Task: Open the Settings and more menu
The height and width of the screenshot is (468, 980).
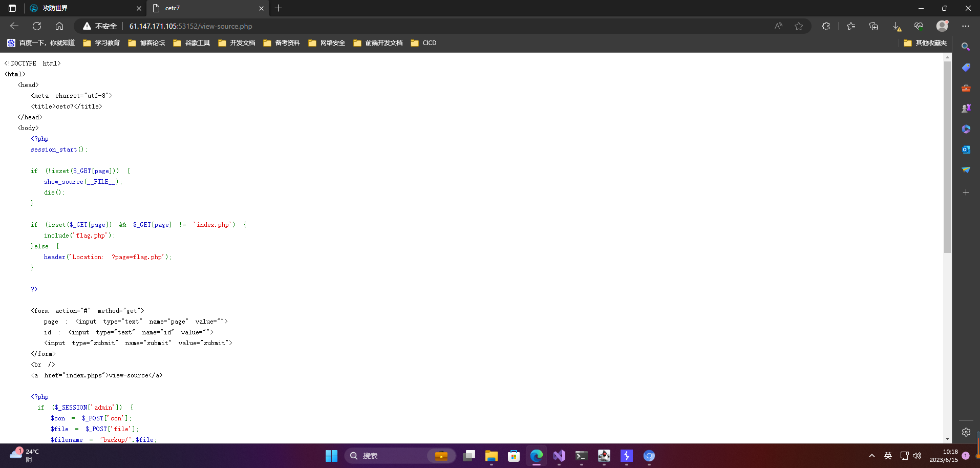Action: (x=966, y=26)
